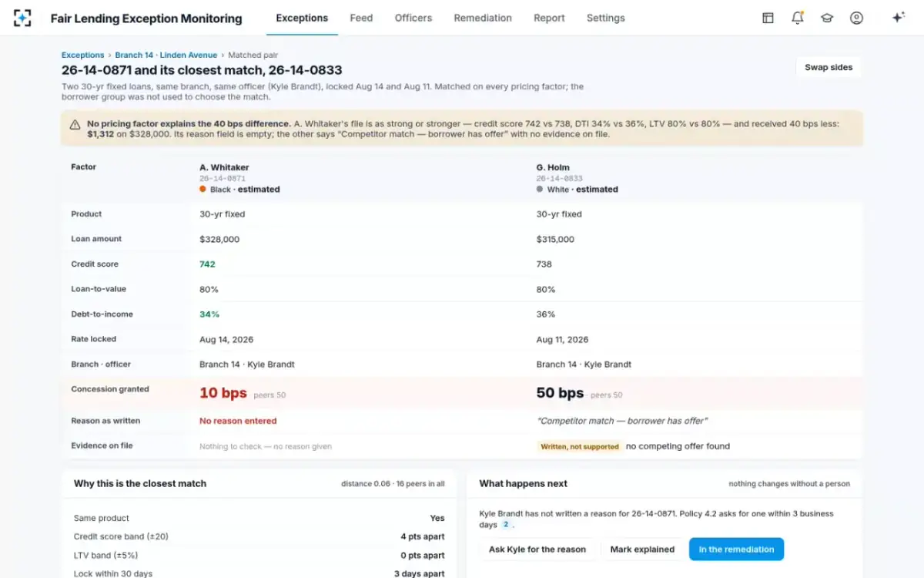The width and height of the screenshot is (924, 578).
Task: Click the footnote 2 badge after business days
Action: (x=506, y=525)
